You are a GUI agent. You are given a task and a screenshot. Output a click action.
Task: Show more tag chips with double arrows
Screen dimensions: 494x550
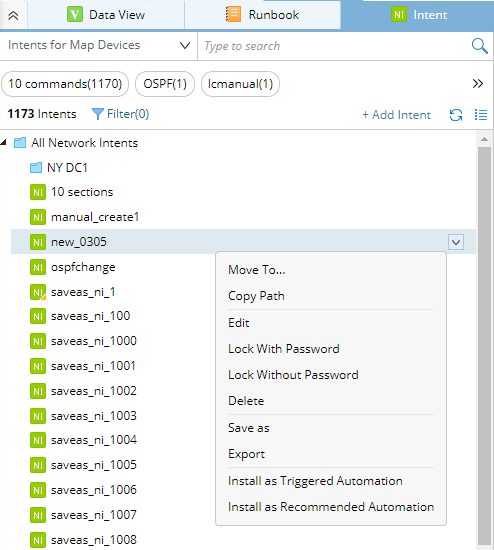(x=478, y=83)
